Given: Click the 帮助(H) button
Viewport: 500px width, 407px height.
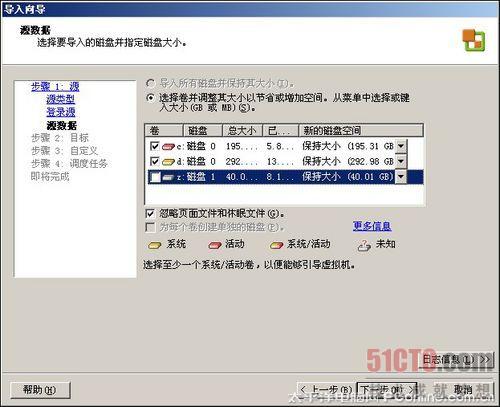Looking at the screenshot, I should pos(40,389).
